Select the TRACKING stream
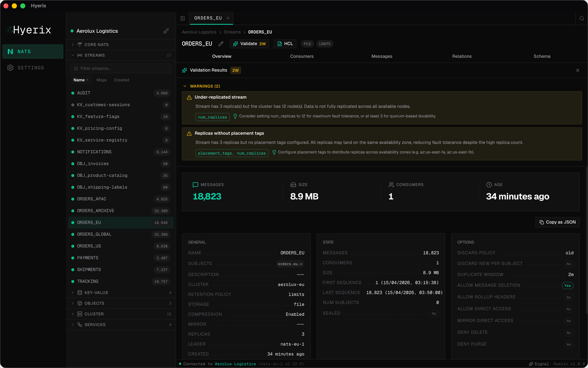 121,281
